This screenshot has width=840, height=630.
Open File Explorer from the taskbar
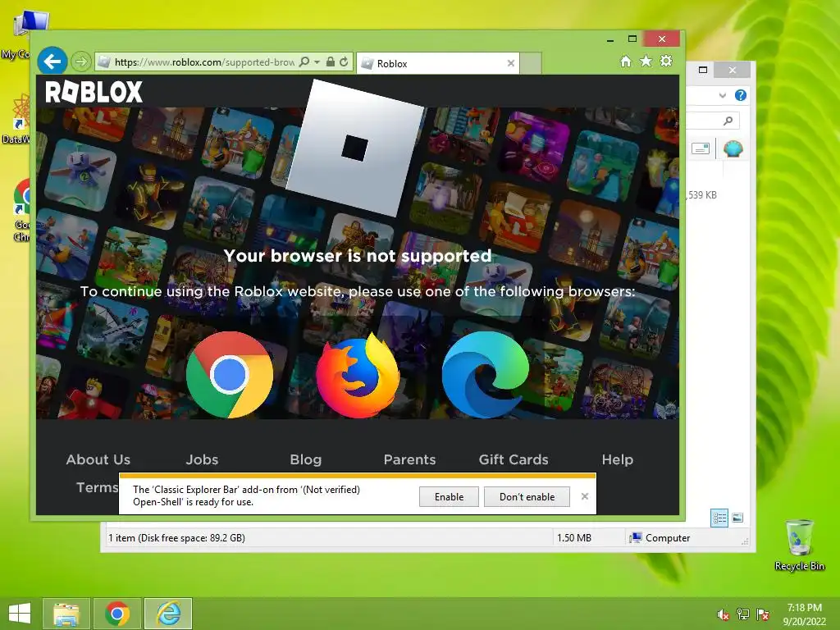pos(66,614)
